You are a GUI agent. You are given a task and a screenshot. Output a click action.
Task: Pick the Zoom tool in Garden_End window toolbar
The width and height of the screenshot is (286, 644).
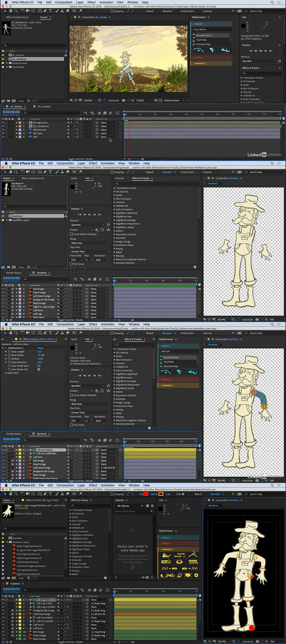pos(16,11)
